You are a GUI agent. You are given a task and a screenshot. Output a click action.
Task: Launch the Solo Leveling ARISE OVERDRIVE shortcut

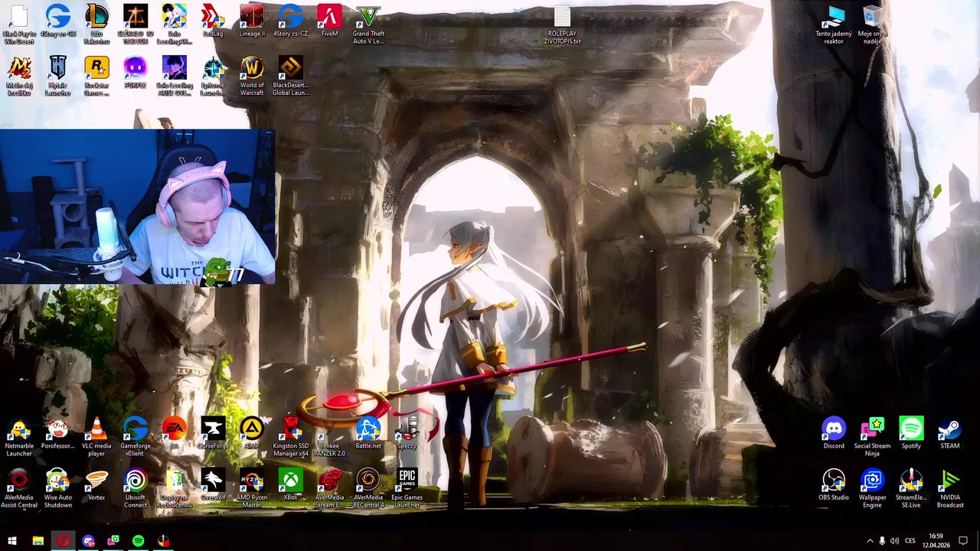point(175,76)
